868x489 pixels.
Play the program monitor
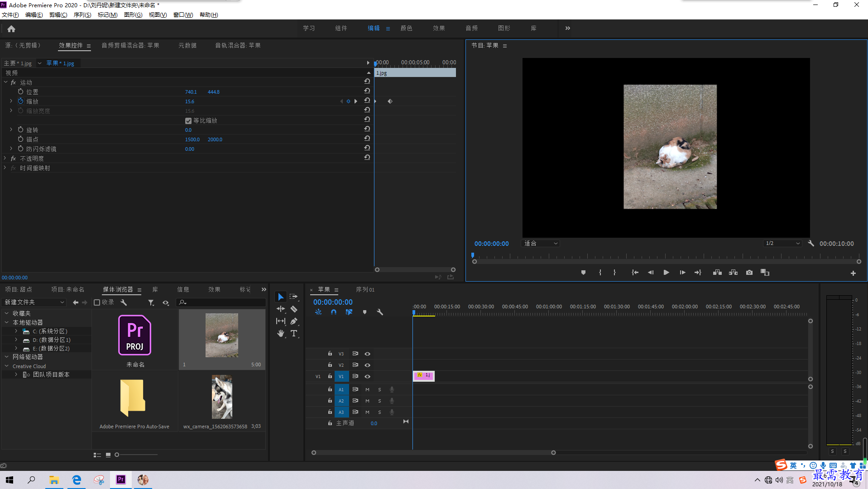tap(666, 273)
